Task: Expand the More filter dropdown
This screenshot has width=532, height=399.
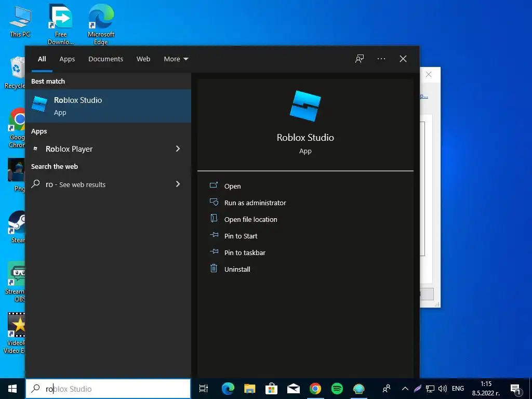Action: click(x=176, y=59)
